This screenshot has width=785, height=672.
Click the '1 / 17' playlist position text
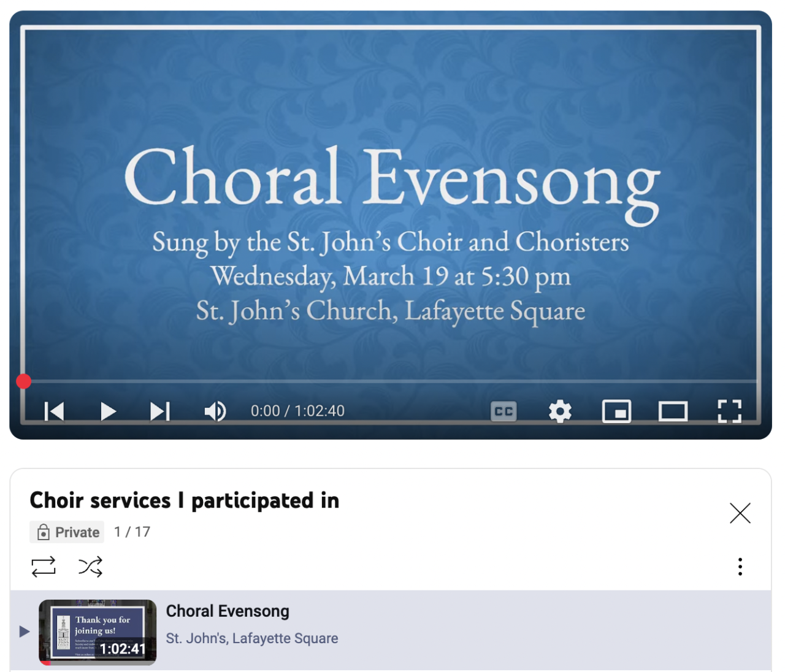pyautogui.click(x=132, y=532)
